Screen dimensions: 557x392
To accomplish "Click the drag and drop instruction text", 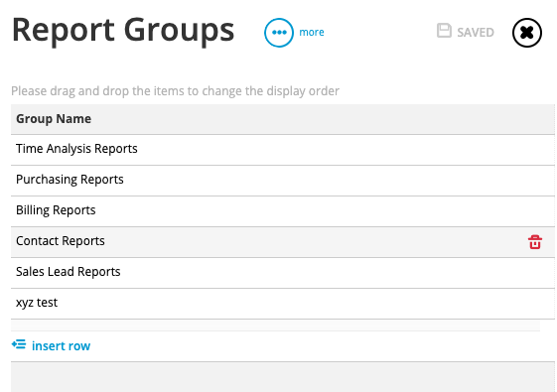I will click(x=175, y=91).
